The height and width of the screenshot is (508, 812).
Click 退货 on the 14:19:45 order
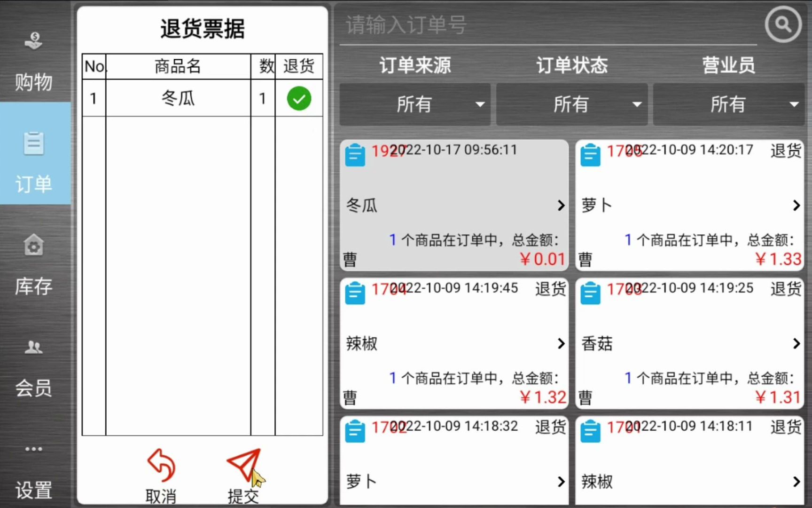[x=550, y=289]
